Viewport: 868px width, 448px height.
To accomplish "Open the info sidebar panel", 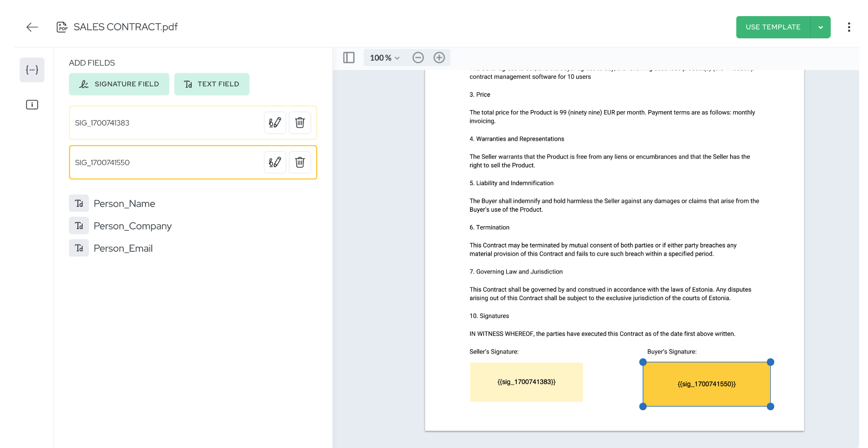I will (x=32, y=104).
